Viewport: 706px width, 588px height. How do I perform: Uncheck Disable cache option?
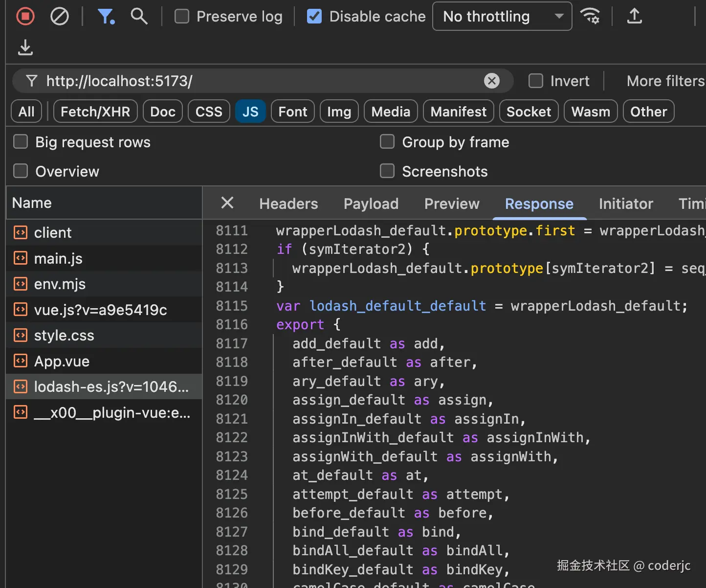314,16
